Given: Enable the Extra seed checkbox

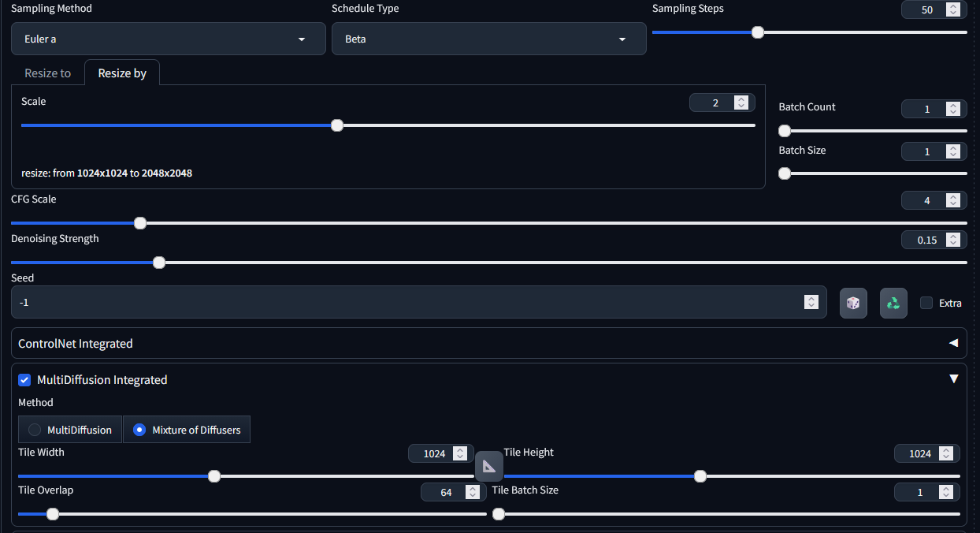Looking at the screenshot, I should tap(926, 303).
